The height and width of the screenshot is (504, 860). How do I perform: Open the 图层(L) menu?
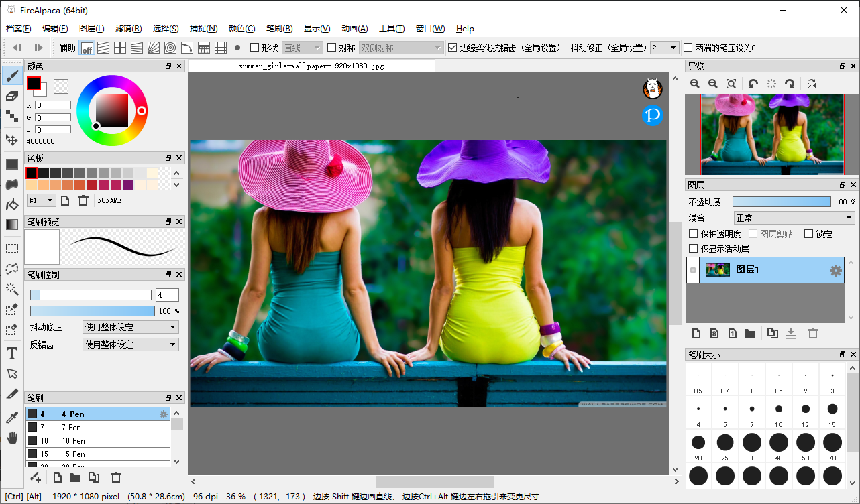(91, 29)
